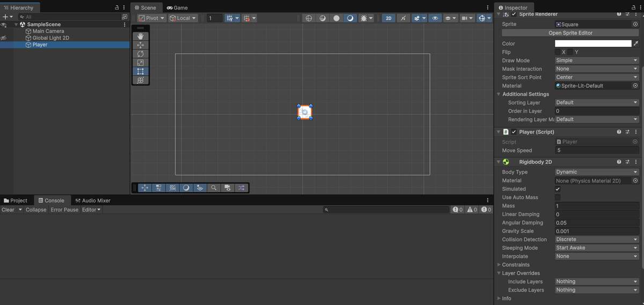The width and height of the screenshot is (644, 305).
Task: Open the Local handle rotation dropdown
Action: 182,18
